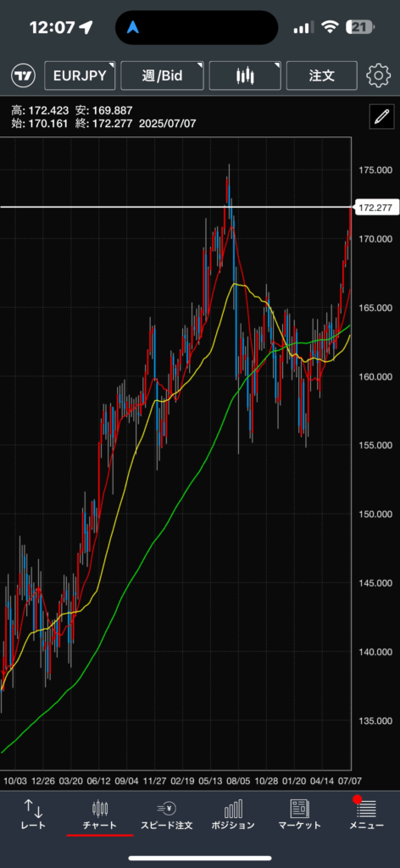Expand the 週/Bid timeframe dropdown
The image size is (400, 868).
162,75
